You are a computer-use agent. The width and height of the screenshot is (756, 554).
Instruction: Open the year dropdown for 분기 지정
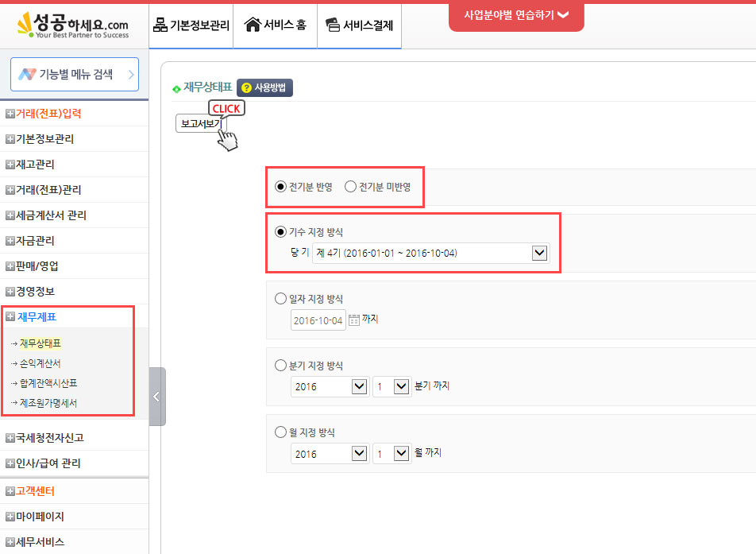pyautogui.click(x=330, y=386)
